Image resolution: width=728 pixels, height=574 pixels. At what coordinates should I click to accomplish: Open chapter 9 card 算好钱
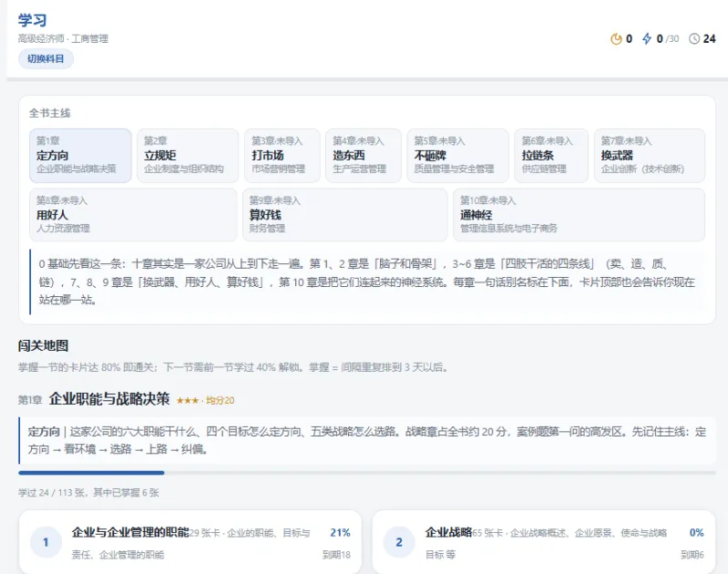pyautogui.click(x=345, y=214)
